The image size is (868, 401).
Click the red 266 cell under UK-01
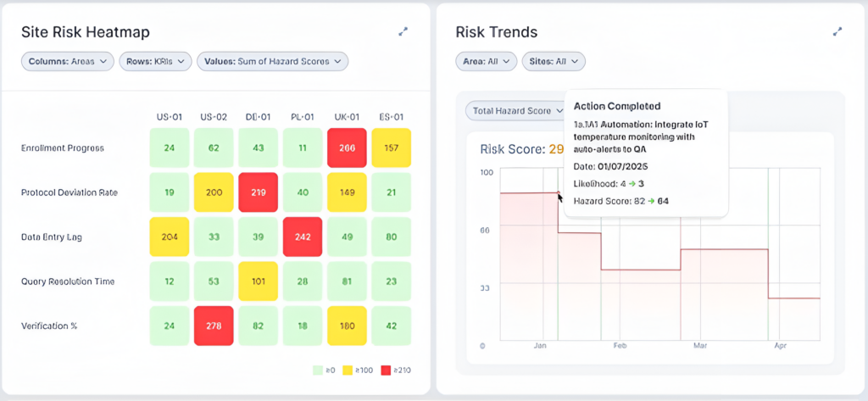coord(346,148)
